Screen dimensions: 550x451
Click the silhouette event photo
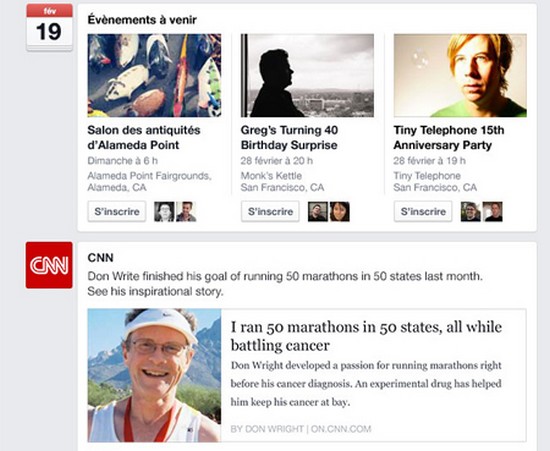[307, 75]
